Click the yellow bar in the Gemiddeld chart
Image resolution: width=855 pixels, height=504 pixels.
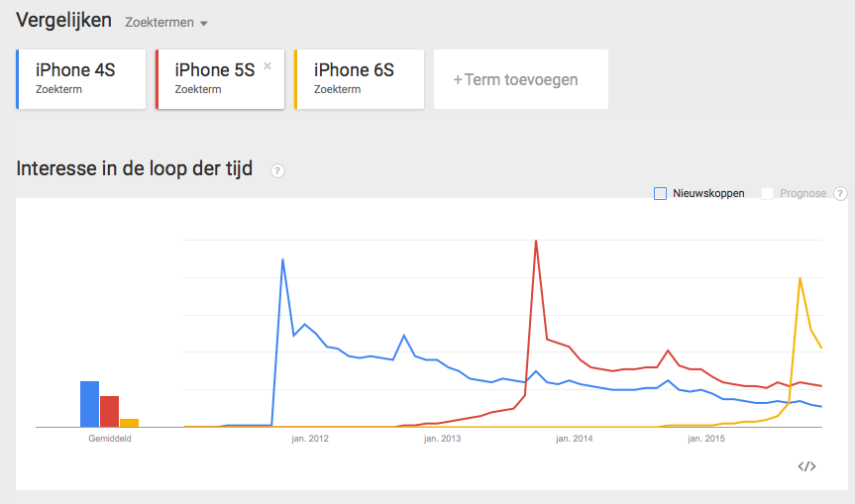click(129, 422)
